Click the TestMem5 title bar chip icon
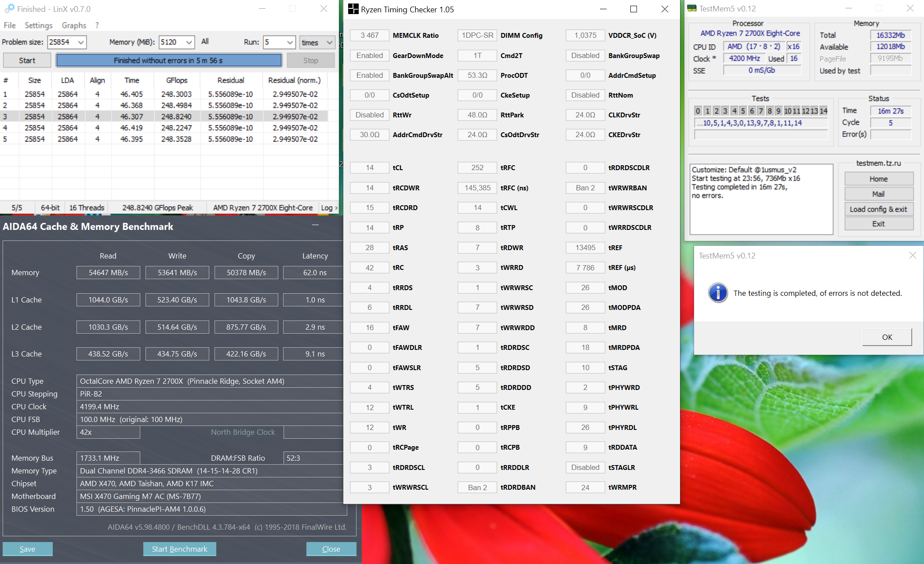Viewport: 924px width, 564px height. point(691,8)
